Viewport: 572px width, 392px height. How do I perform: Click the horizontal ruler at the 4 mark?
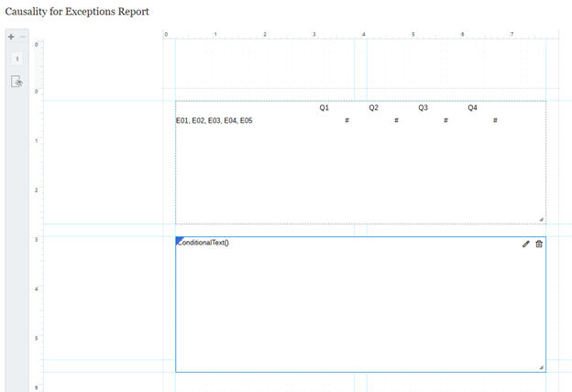tap(364, 35)
